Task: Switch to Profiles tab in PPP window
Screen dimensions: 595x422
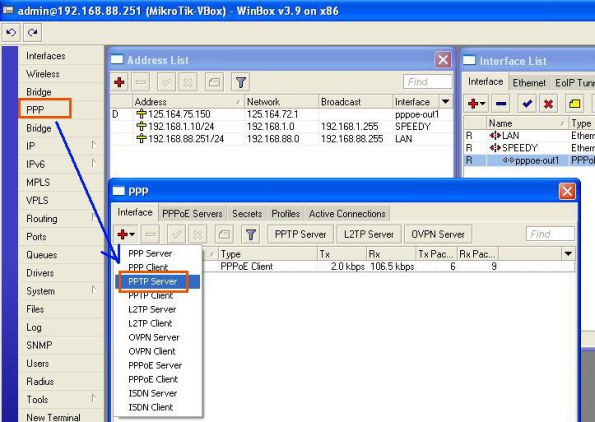Action: click(285, 214)
